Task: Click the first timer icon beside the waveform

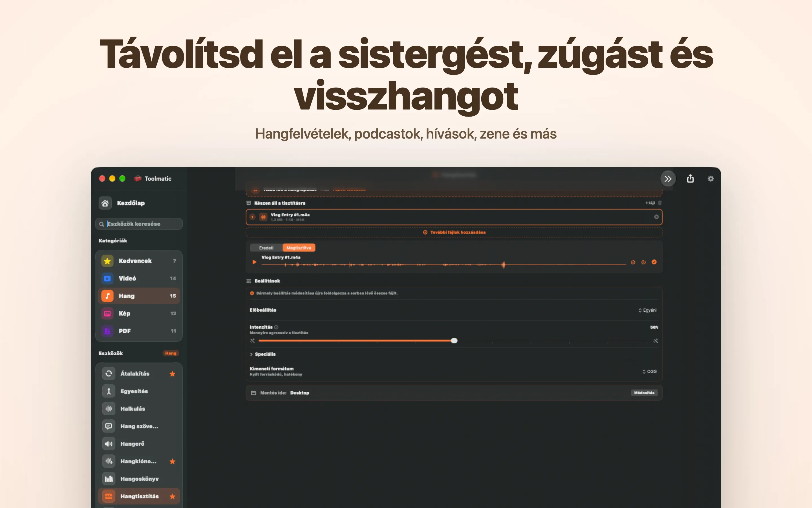Action: (x=633, y=262)
